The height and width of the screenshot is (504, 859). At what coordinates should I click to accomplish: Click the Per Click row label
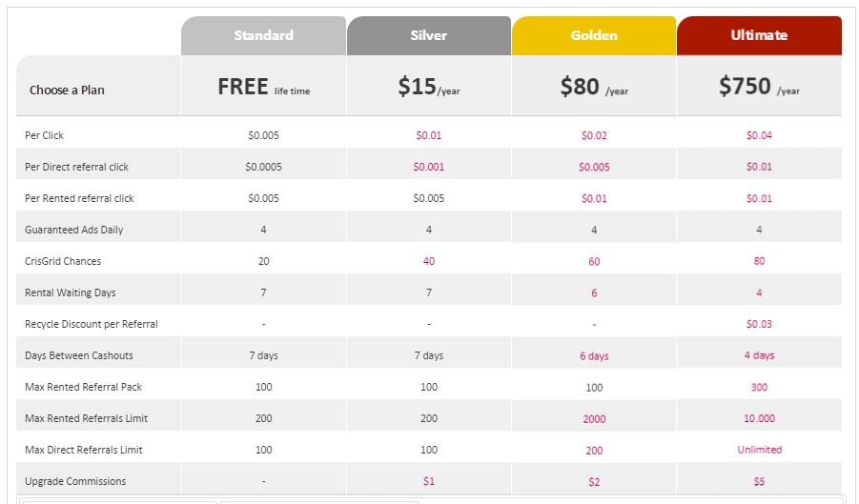45,135
